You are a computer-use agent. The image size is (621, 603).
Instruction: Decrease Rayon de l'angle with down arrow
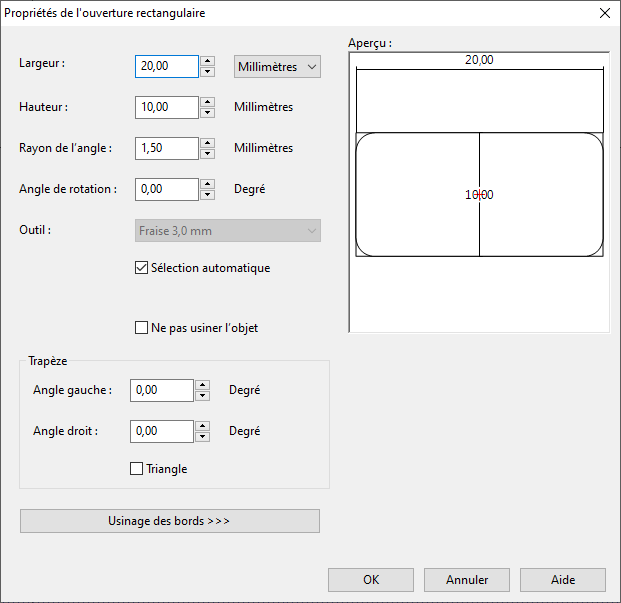coord(208,154)
